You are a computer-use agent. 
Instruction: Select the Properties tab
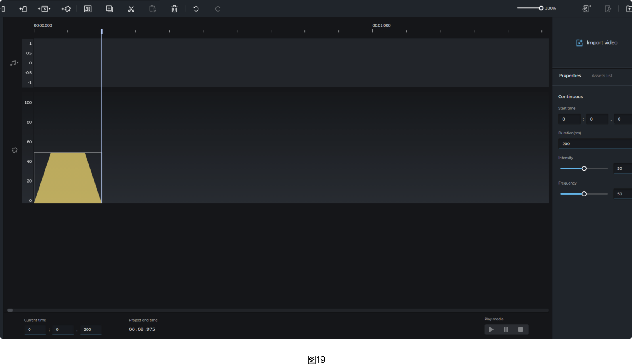[570, 75]
